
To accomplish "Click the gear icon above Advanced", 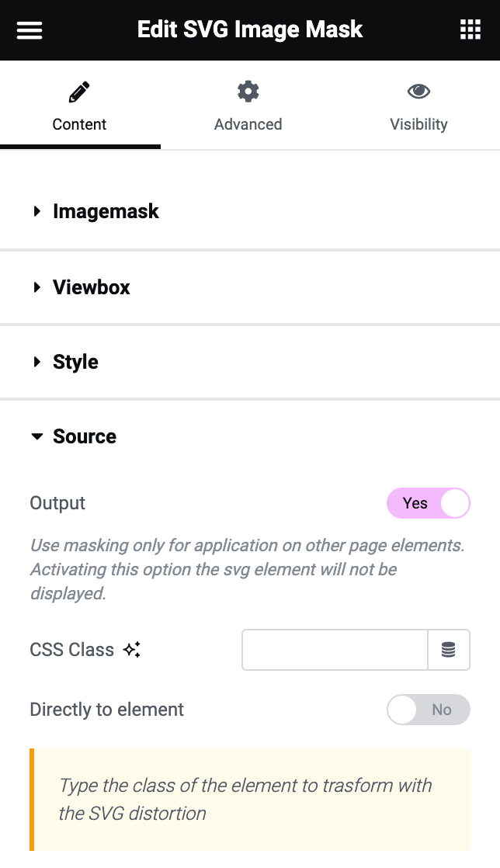I will pos(248,91).
